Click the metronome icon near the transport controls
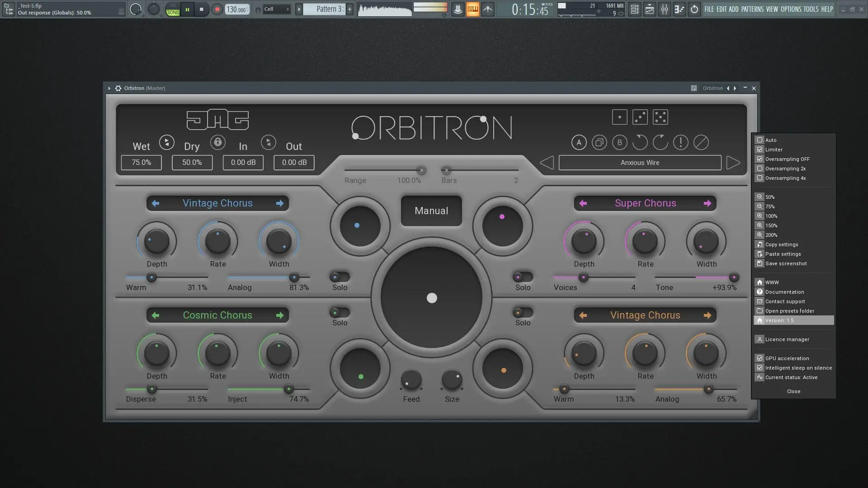Viewport: 868px width, 488px height. pyautogui.click(x=458, y=9)
